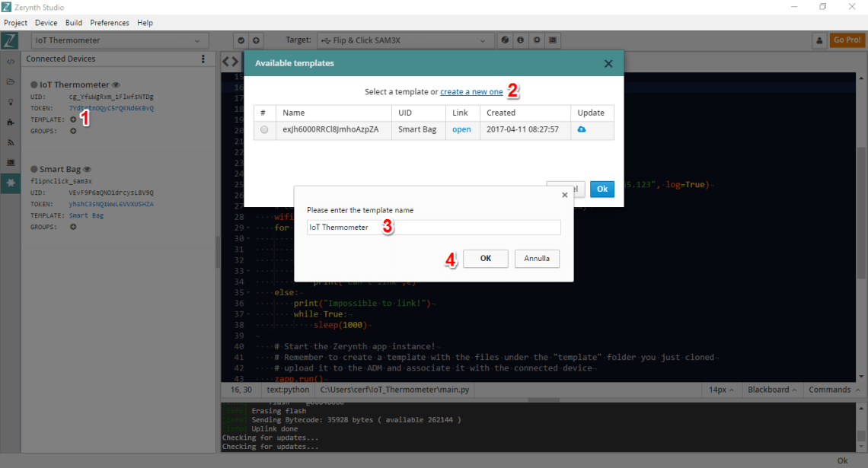The width and height of the screenshot is (868, 468).
Task: Click the Go Pro! button
Action: coord(847,40)
